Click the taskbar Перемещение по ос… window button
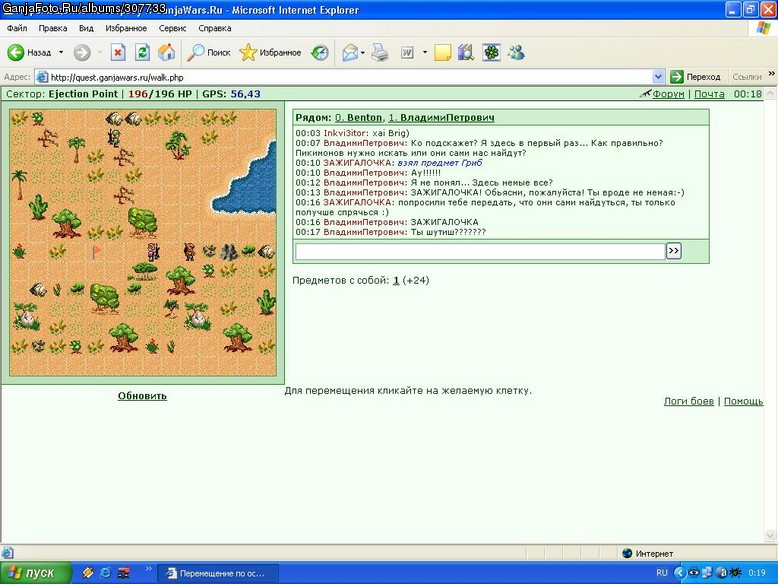 point(218,573)
